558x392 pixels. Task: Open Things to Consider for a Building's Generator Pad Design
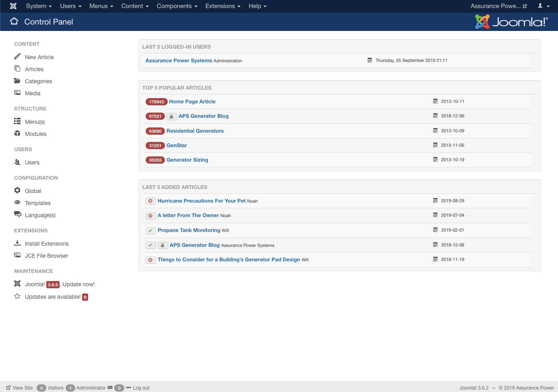[x=229, y=259]
